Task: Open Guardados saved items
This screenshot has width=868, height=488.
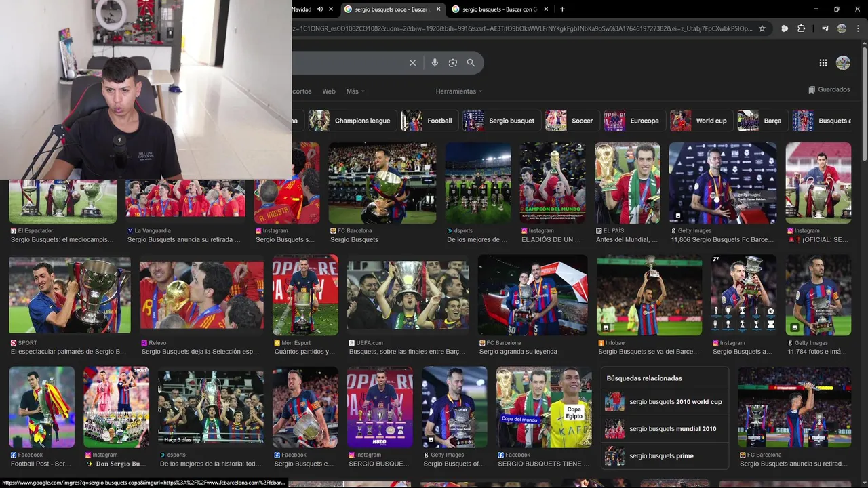Action: 829,89
